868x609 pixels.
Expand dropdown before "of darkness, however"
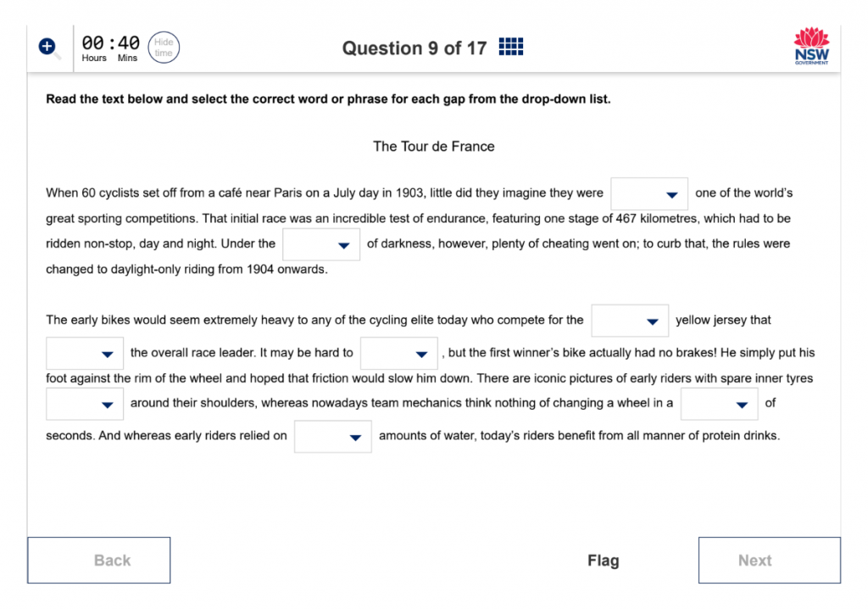pos(321,244)
